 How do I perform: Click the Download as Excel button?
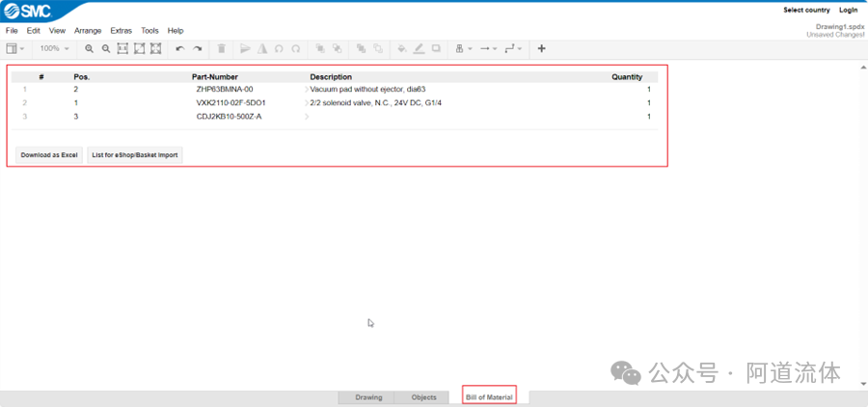tap(49, 155)
